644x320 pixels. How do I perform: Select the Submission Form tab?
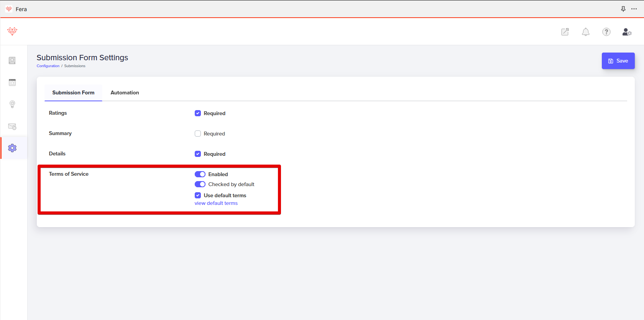73,92
